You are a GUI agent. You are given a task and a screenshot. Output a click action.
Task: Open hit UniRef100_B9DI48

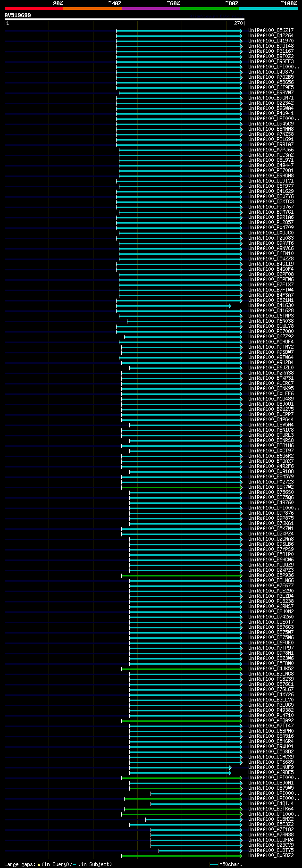pos(271,46)
